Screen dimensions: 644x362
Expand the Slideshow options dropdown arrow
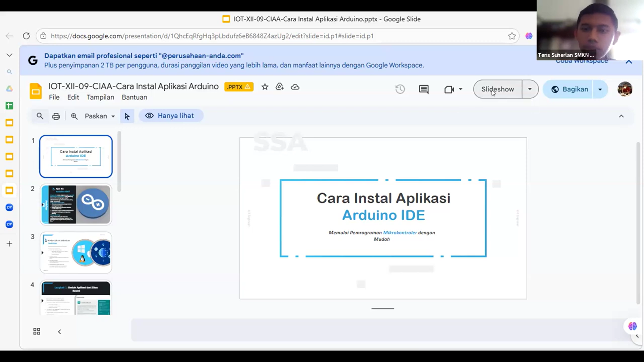click(x=530, y=89)
